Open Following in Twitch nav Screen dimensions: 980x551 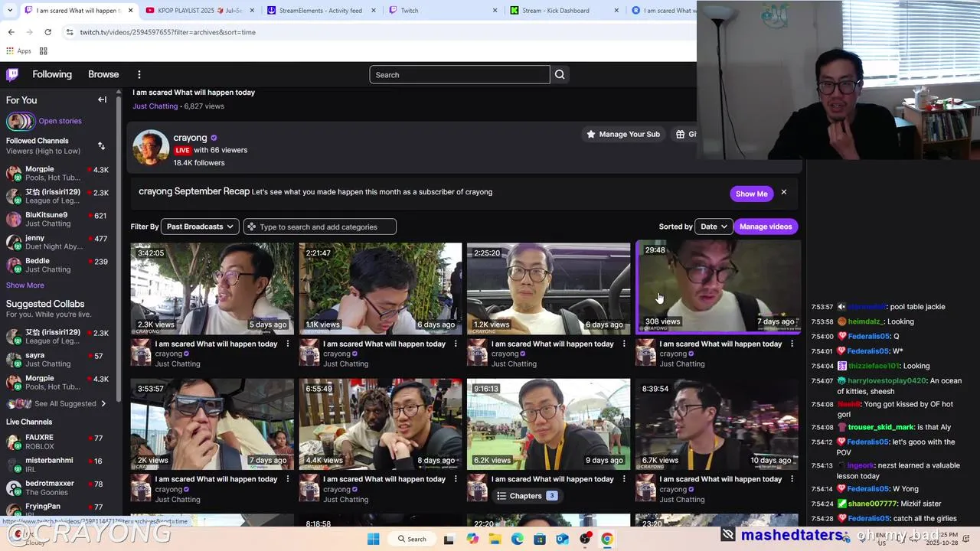(x=52, y=74)
